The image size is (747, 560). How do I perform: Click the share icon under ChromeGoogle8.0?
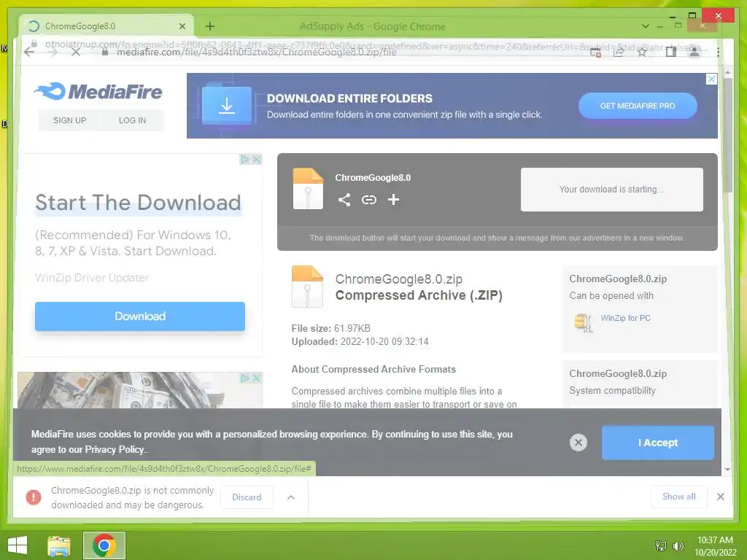(x=344, y=200)
